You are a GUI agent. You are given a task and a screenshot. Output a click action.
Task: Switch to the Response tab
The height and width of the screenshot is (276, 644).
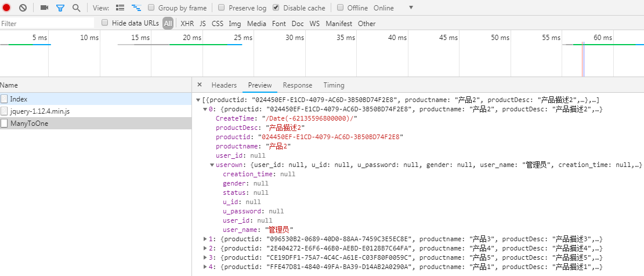pyautogui.click(x=298, y=85)
